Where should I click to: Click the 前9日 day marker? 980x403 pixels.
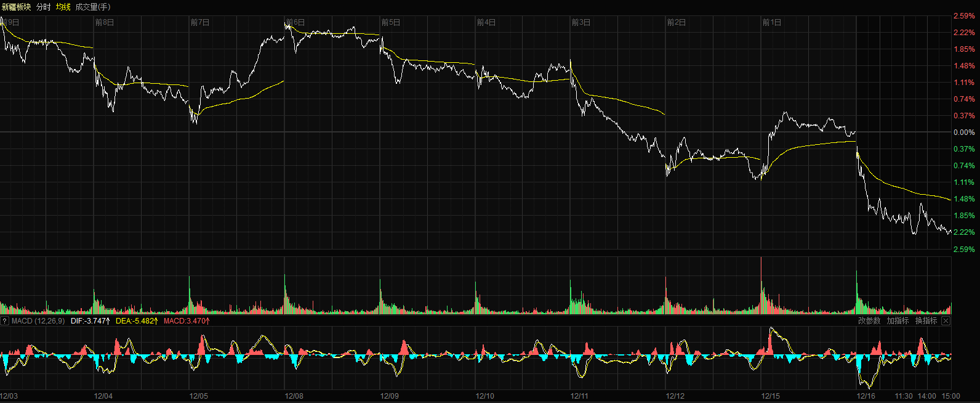[10, 23]
